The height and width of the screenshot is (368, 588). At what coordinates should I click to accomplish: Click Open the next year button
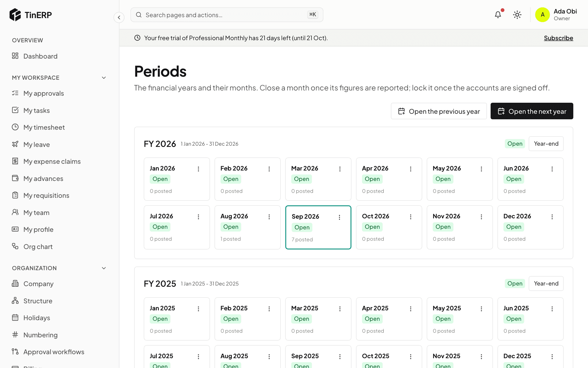532,111
